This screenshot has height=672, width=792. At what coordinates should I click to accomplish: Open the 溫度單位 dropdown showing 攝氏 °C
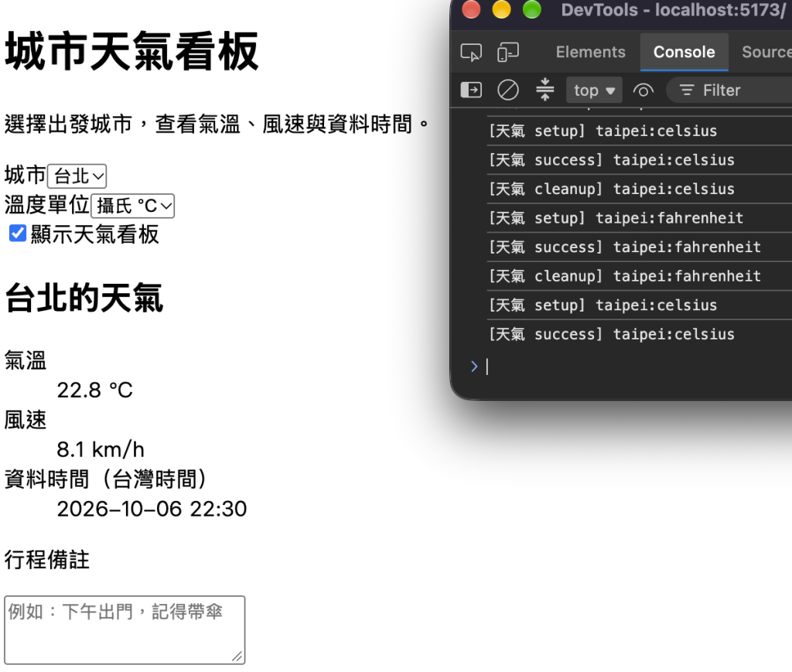133,206
